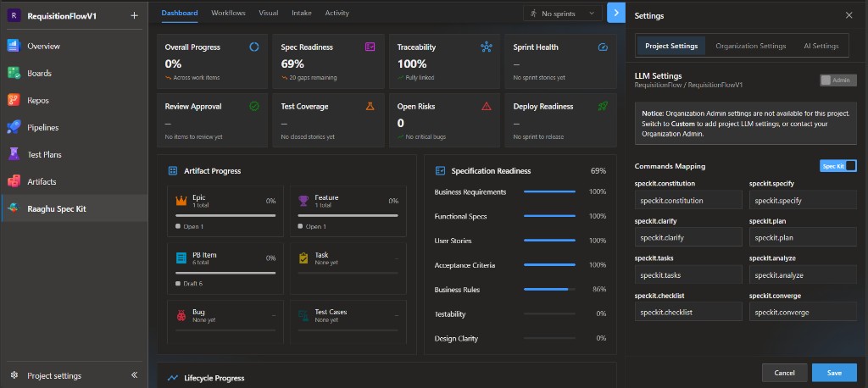Open the Visual tab
868x388 pixels.
click(x=269, y=13)
